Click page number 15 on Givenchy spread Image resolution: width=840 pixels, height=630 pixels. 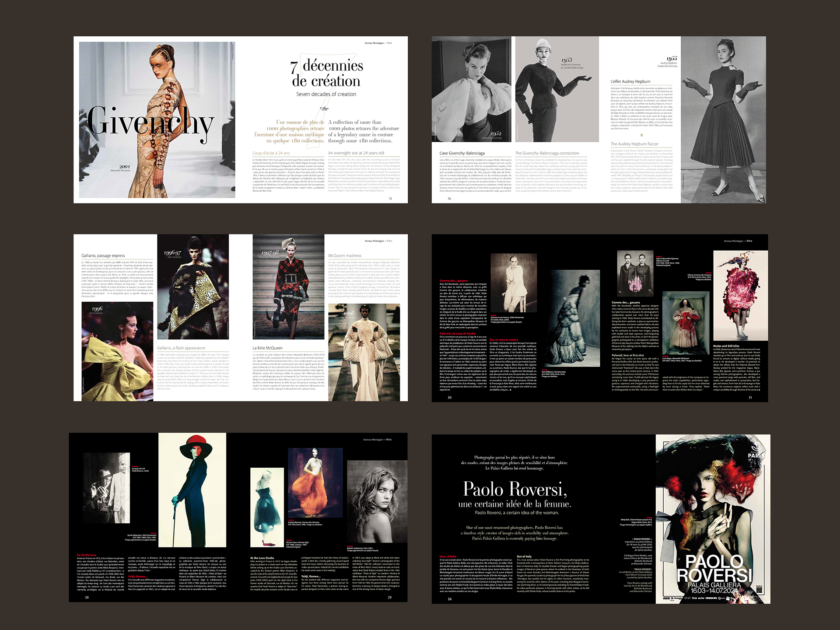390,199
